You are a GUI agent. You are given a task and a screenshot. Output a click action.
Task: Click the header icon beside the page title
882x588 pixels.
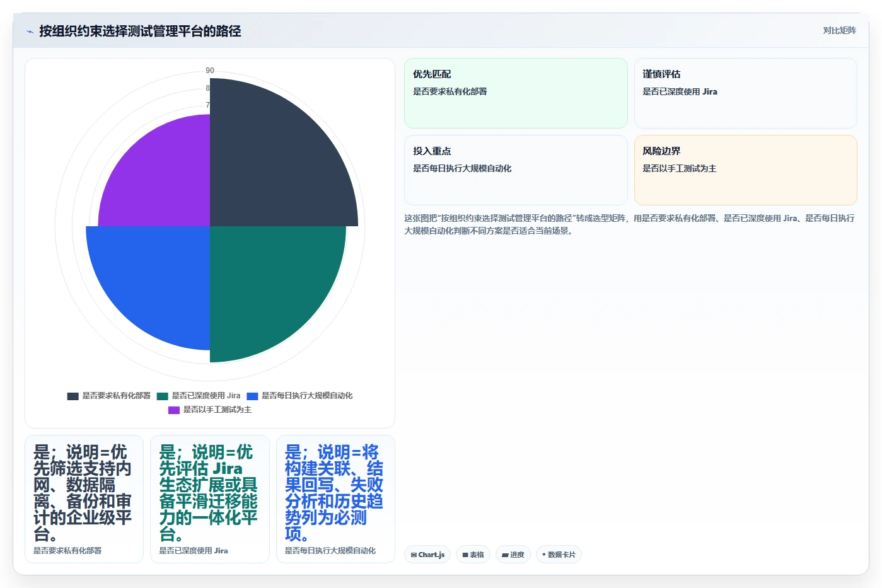[x=30, y=32]
